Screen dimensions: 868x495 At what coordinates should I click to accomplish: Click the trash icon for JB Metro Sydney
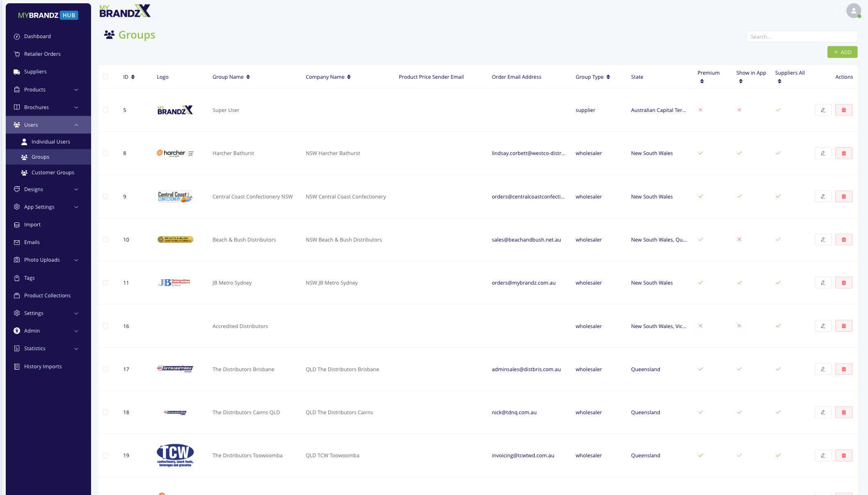coord(843,283)
